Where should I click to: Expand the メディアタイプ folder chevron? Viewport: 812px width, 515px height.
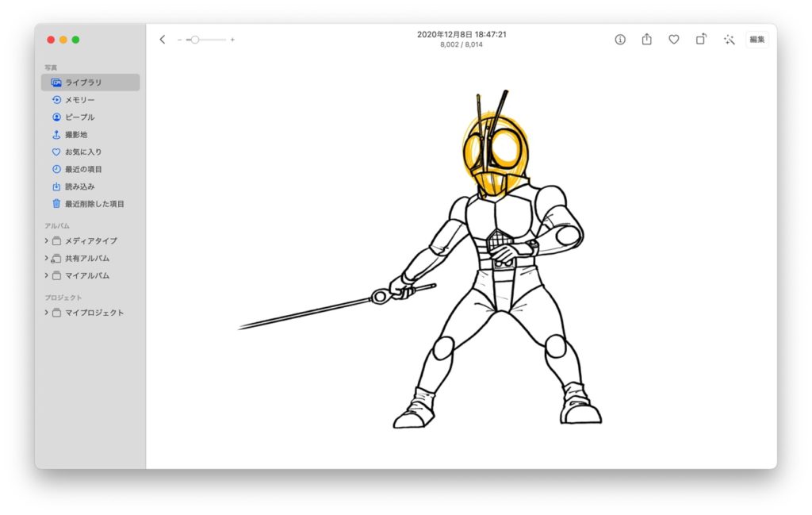[46, 240]
